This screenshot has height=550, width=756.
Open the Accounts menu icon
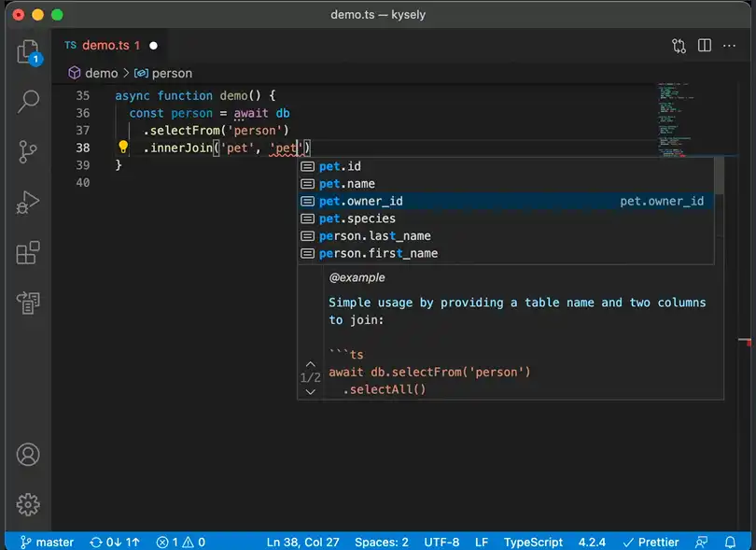click(x=28, y=455)
